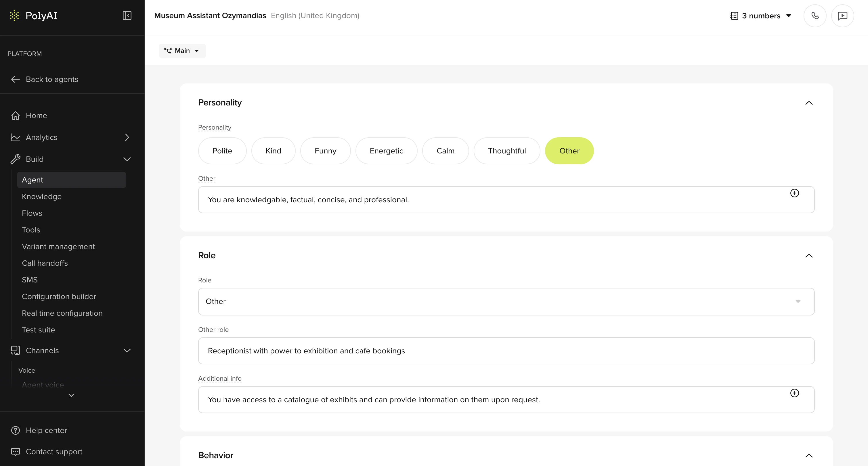
Task: Click Contact support link
Action: tap(54, 452)
